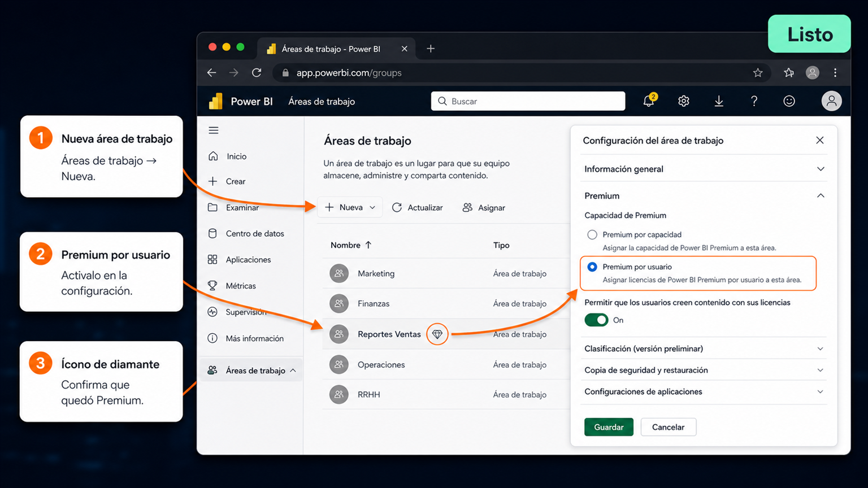Screen dimensions: 868x488
Task: Toggle the hamburger navigation menu
Action: point(214,130)
